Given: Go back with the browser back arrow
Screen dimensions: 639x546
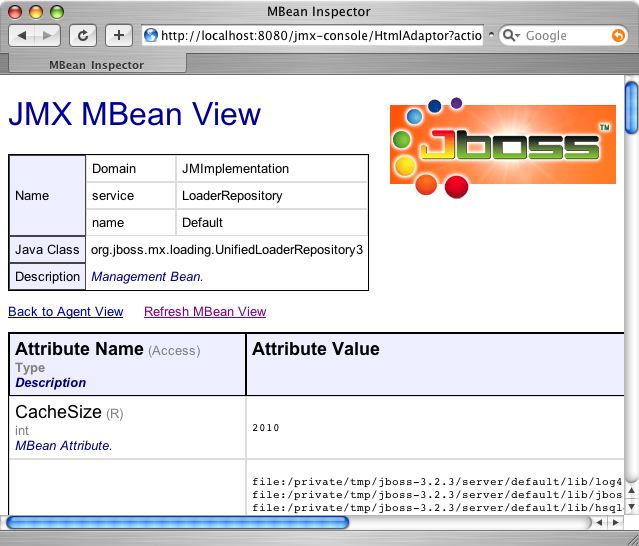Looking at the screenshot, I should (x=22, y=36).
